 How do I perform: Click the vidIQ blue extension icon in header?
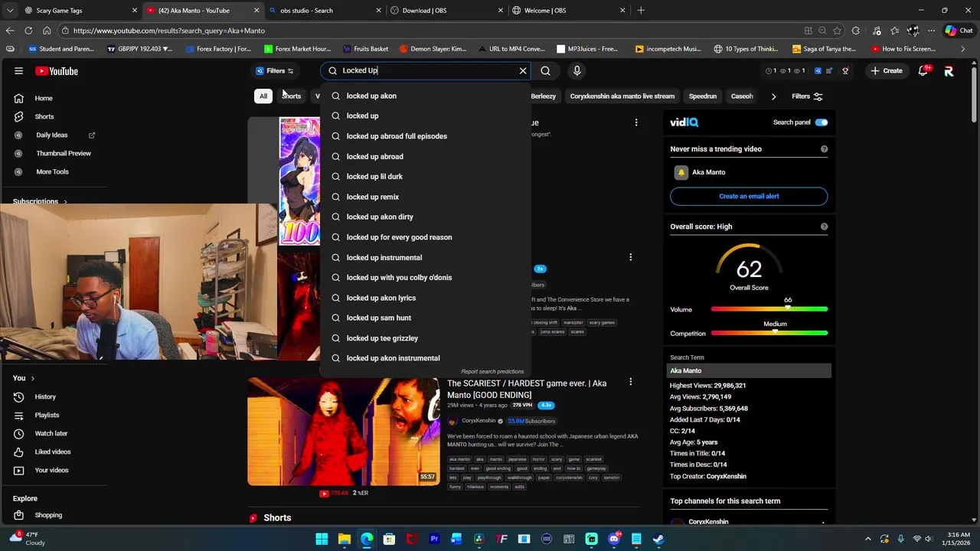818,70
